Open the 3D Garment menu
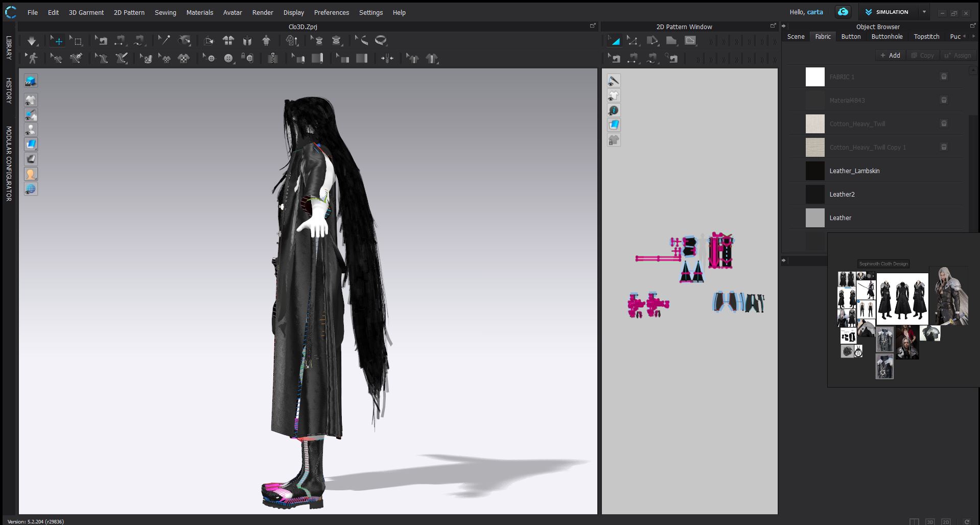 [x=86, y=12]
